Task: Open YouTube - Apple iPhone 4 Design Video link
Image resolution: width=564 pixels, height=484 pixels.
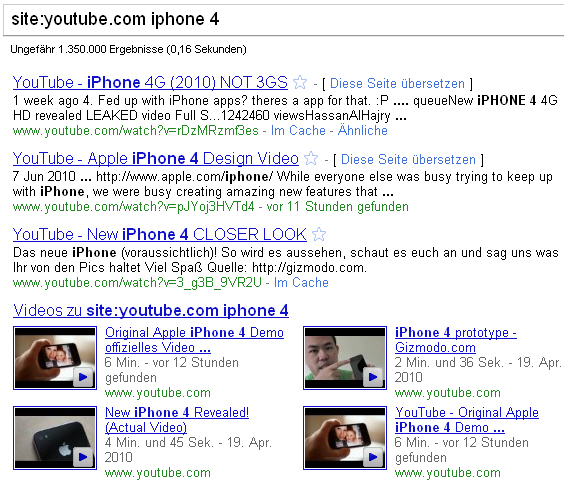Action: (156, 159)
